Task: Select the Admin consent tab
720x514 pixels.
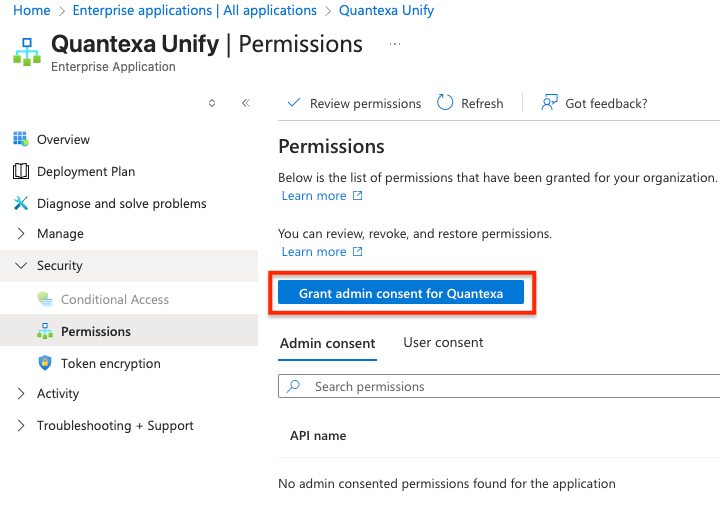Action: pos(327,343)
